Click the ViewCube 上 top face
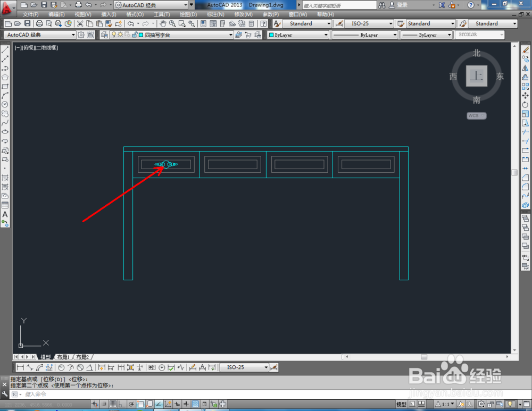Viewport: 532px width, 411px height. tap(476, 76)
